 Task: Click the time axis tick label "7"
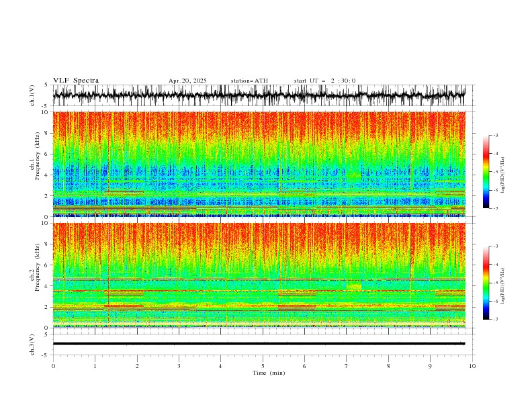[347, 366]
